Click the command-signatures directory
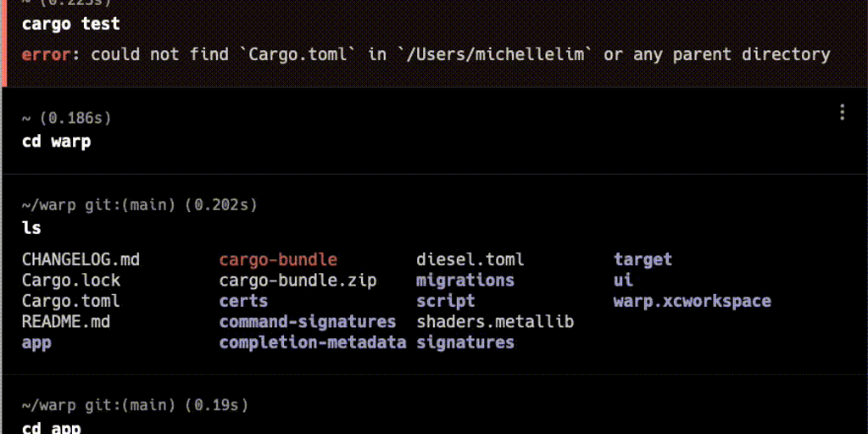Viewport: 868px width, 434px height. [308, 322]
